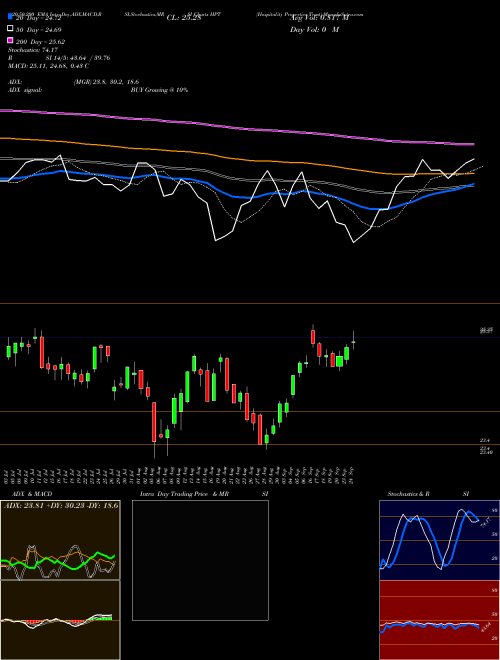Click the 'Avg Vol: 0.817 M' label
Image resolution: width=500 pixels, height=660 pixels.
tap(319, 18)
